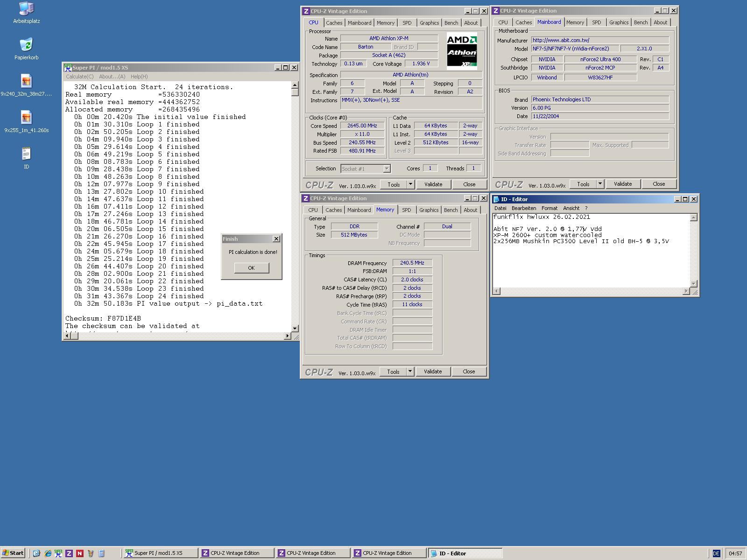Click text line 'funkflix hwluxx 26.02.2021' in Editor
This screenshot has height=560, width=747.
coord(542,217)
